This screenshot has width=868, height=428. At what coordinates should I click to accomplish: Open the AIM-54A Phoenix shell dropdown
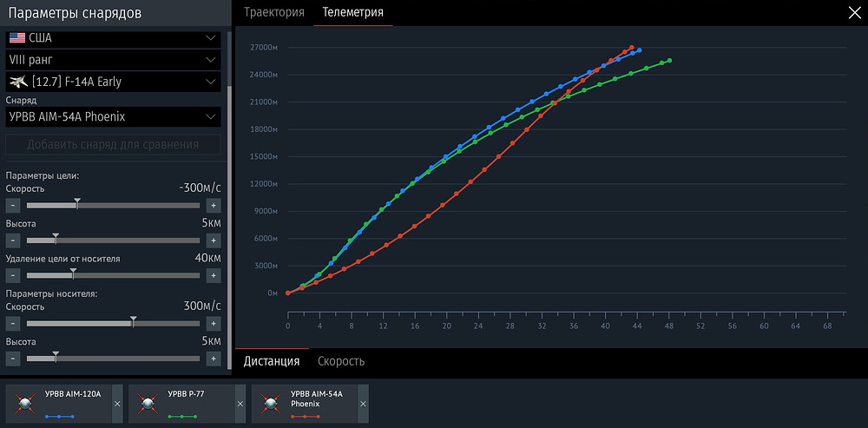tap(113, 117)
